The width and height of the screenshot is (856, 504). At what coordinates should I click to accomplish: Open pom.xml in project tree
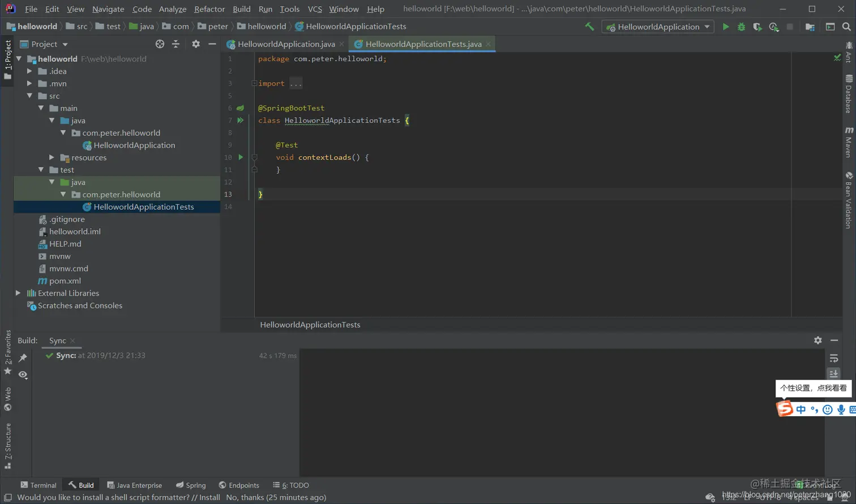(x=65, y=281)
